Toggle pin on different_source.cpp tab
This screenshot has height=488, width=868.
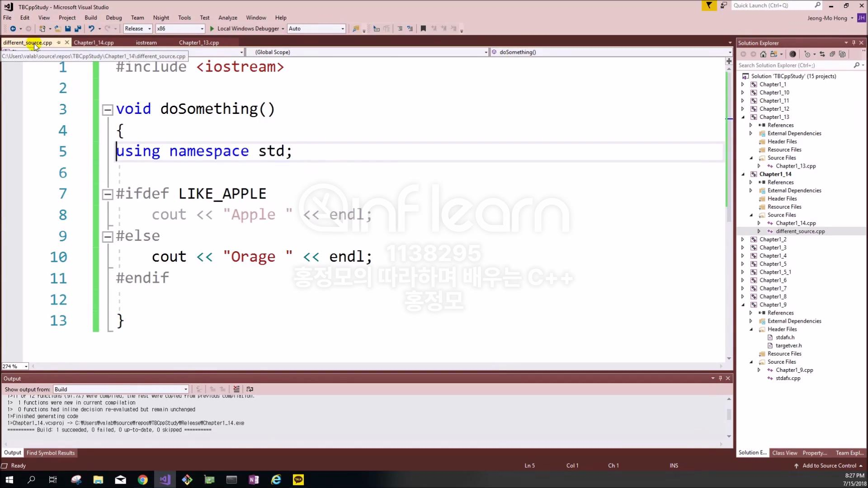pyautogui.click(x=59, y=42)
